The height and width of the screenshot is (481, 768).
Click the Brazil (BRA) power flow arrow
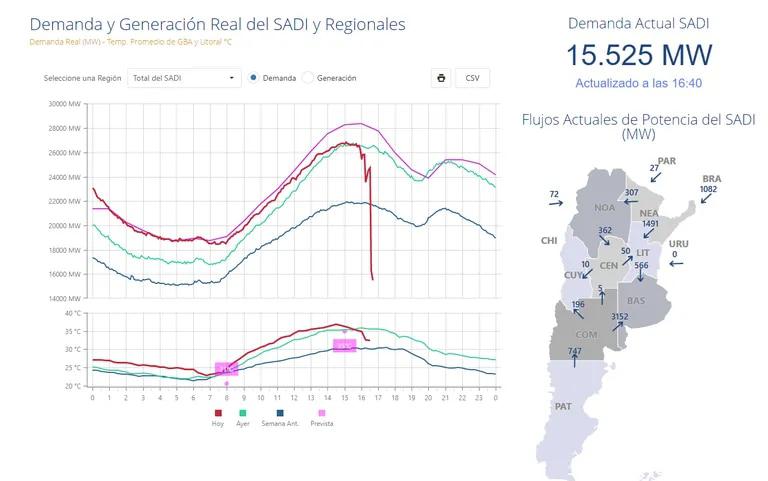(x=706, y=198)
